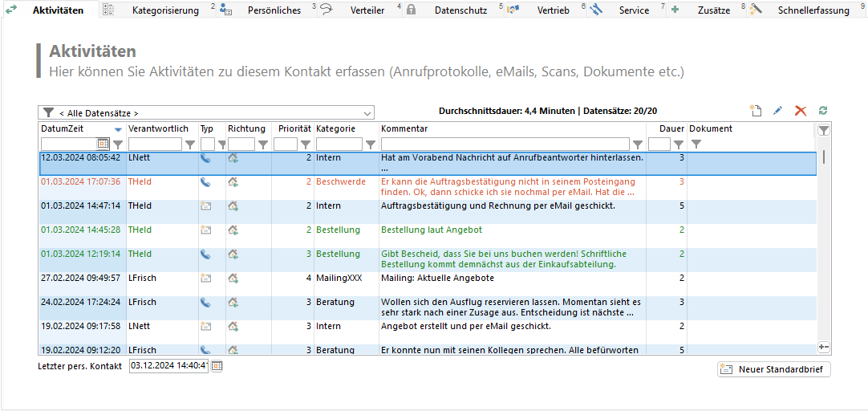Open the Verantwortlich column filter funnel
The image size is (868, 411).
click(x=190, y=144)
